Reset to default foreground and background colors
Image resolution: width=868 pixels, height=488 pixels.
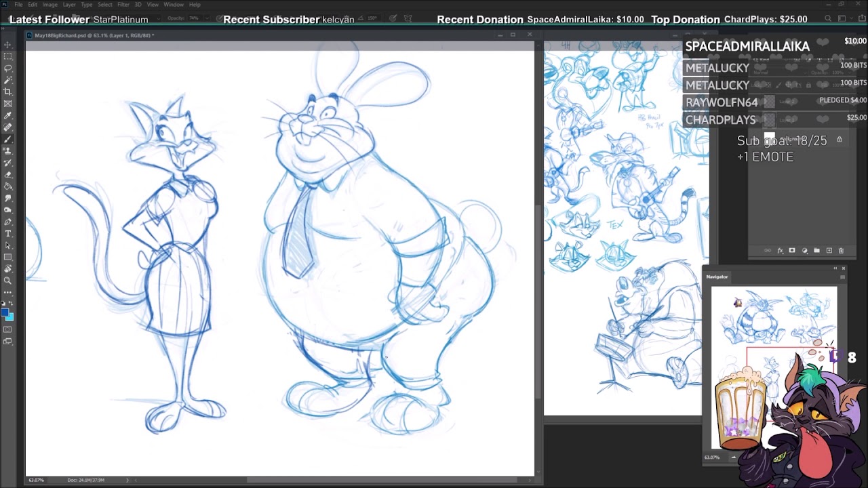coord(3,304)
